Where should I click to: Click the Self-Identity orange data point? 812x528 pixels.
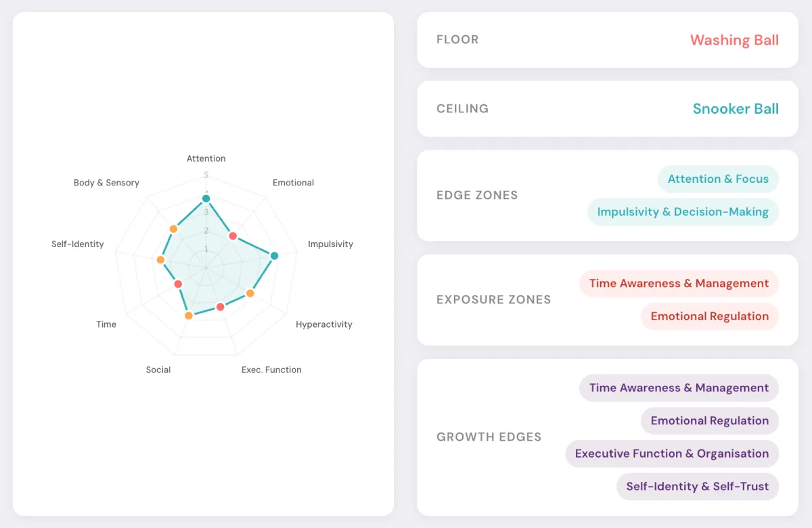[x=161, y=260]
